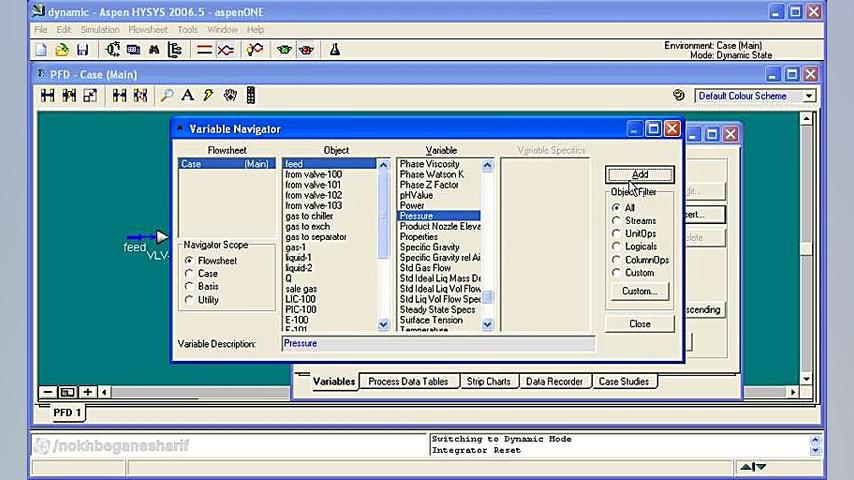The image size is (854, 480).
Task: Click the Save Case floppy disk icon
Action: tap(82, 49)
